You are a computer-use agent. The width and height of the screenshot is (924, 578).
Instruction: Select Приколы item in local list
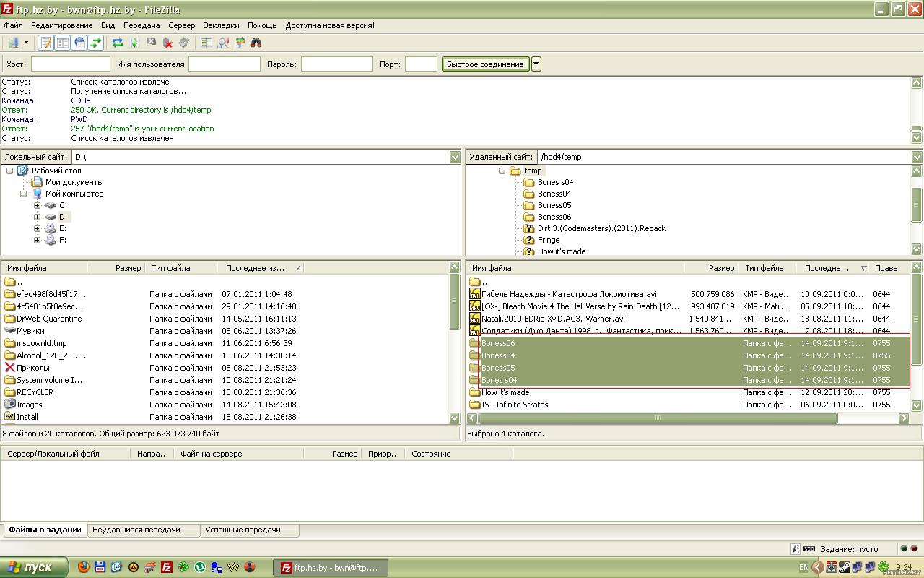point(33,368)
